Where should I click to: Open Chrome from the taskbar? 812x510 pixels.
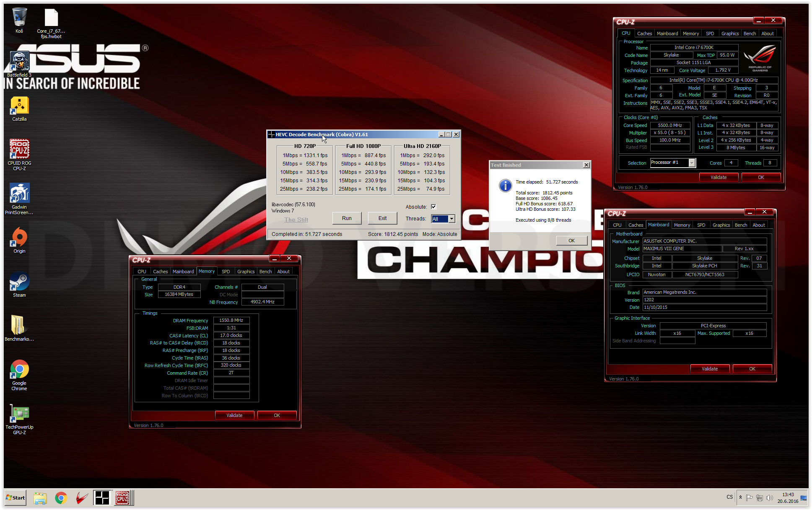pos(61,498)
